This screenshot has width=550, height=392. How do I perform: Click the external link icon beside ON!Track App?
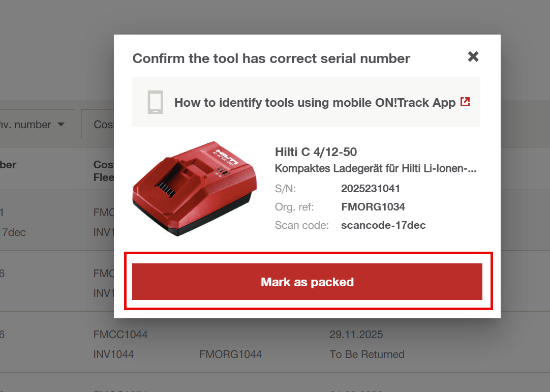[x=465, y=102]
